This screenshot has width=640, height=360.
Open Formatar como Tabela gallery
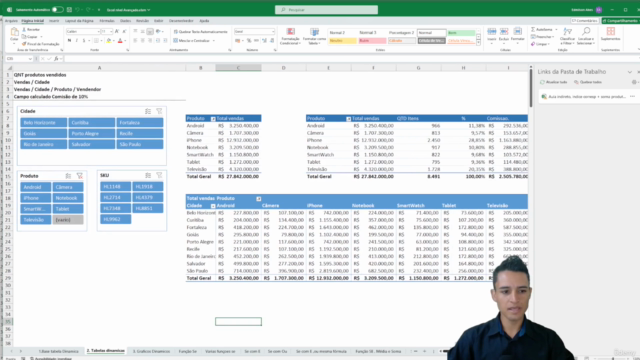click(314, 36)
